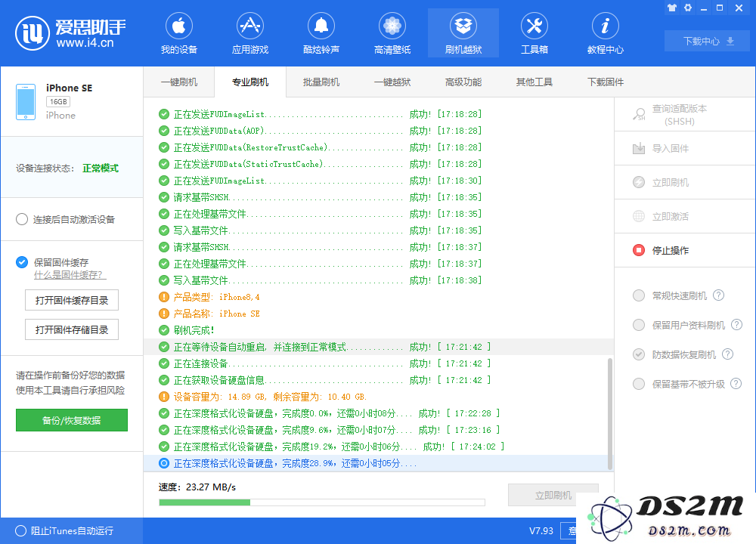This screenshot has height=544, width=756.
Task: Switch to 下载固件 tab
Action: coord(605,82)
